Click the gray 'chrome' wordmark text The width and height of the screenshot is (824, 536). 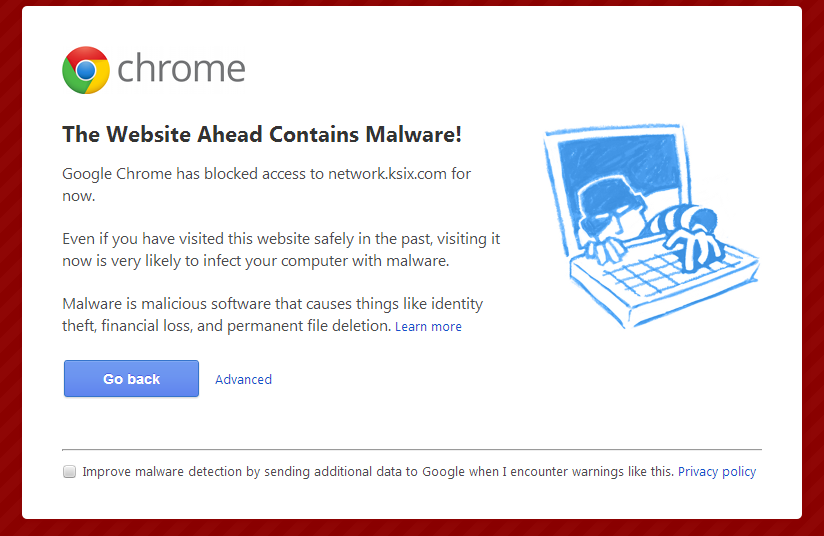point(181,69)
